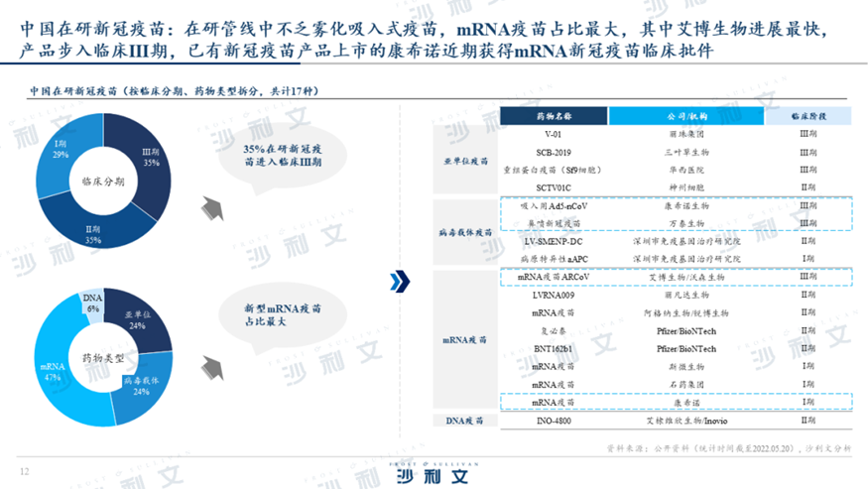Click the 资料来源 source note at bottom right

pyautogui.click(x=728, y=448)
